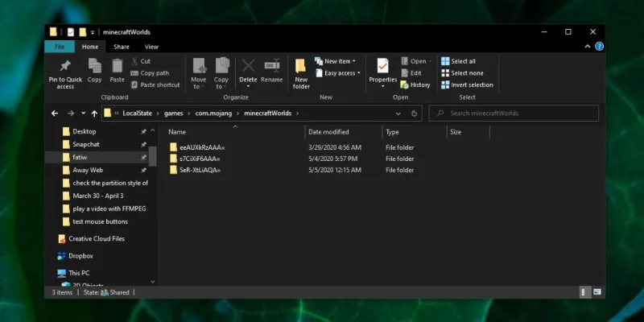Open the Copy to command
Image resolution: width=644 pixels, height=322 pixels.
[221, 73]
